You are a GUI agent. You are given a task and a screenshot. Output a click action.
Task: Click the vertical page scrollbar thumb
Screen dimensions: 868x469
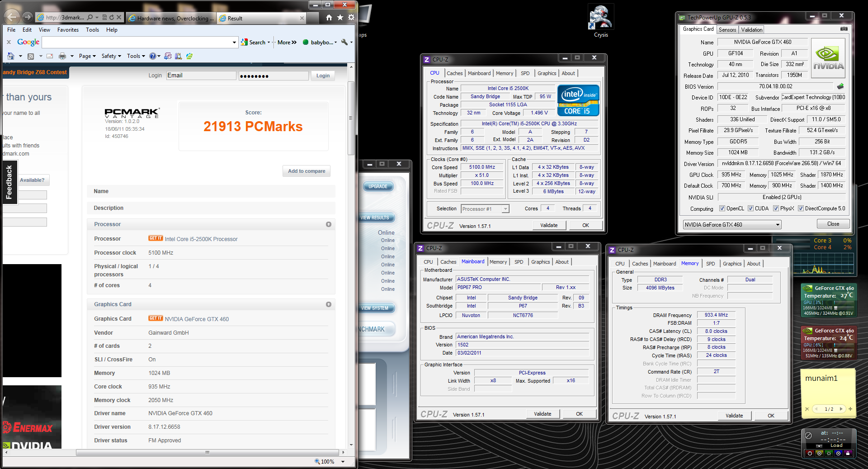[351, 118]
